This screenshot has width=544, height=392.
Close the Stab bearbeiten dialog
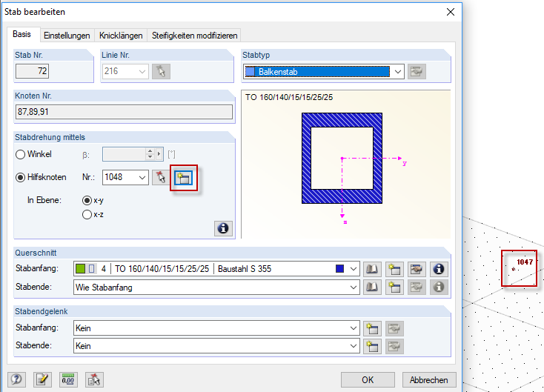tap(451, 12)
